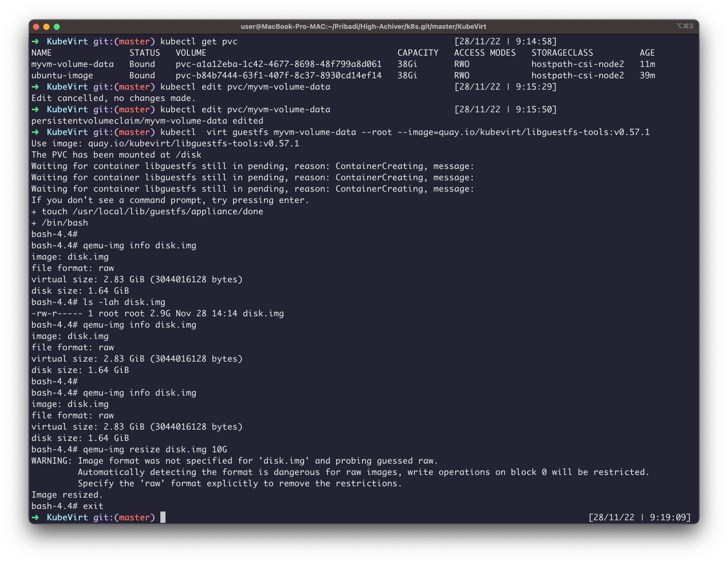The width and height of the screenshot is (728, 562).
Task: Click the STORAGECLASS column header
Action: tap(562, 53)
